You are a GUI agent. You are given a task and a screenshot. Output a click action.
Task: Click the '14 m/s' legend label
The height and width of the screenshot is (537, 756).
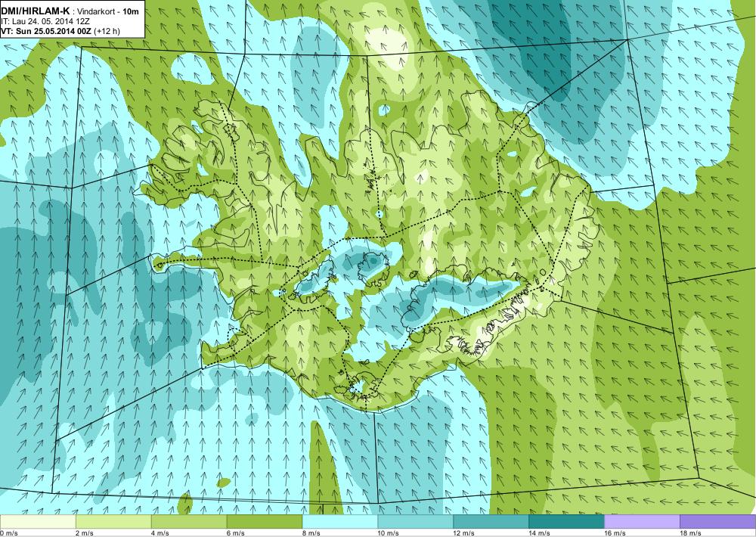[x=540, y=533]
